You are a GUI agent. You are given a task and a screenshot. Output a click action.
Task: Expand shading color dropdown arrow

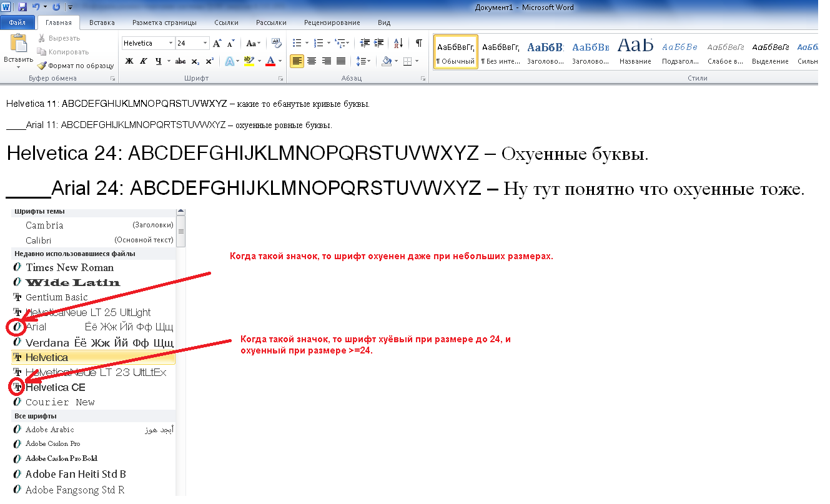[x=396, y=61]
